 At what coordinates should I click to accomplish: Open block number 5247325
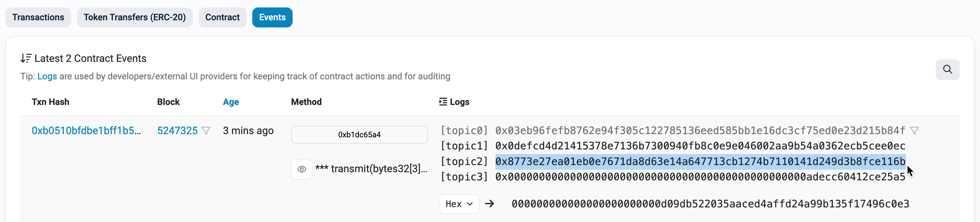(x=177, y=131)
